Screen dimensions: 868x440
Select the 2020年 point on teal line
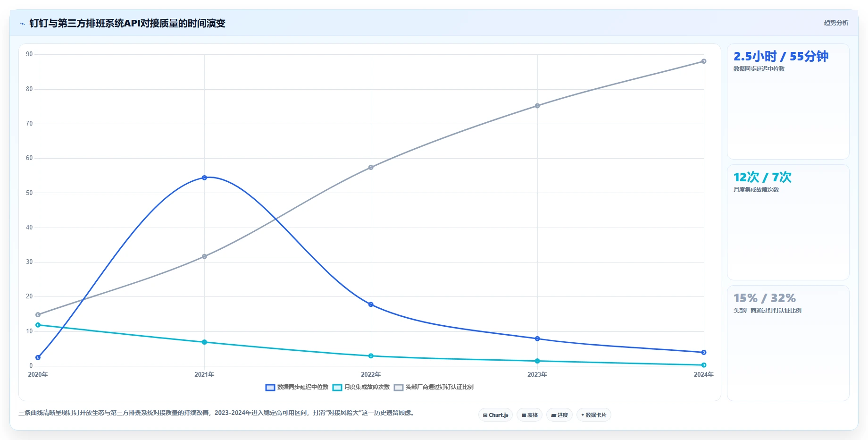click(x=38, y=325)
